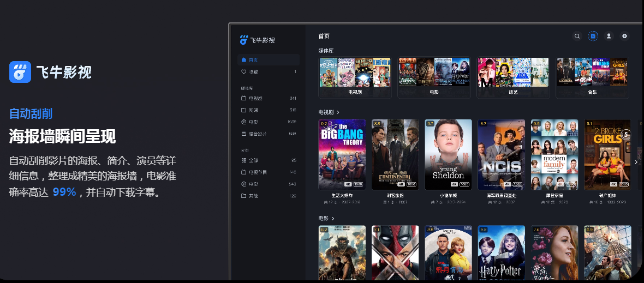Open the blue scraping task progress icon
The width and height of the screenshot is (644, 283).
(593, 36)
